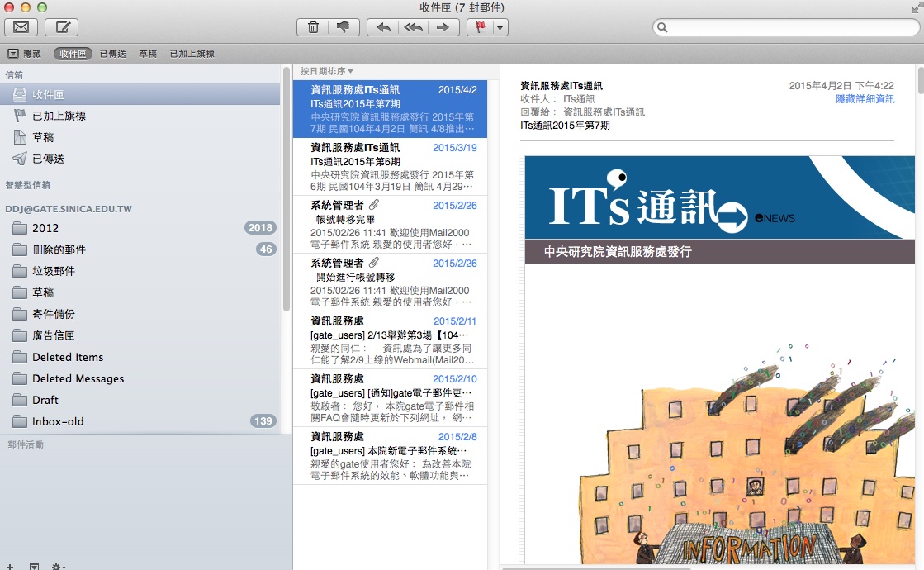Open 已傳送 mailbox in the sidebar
This screenshot has height=570, width=924.
(x=140, y=159)
